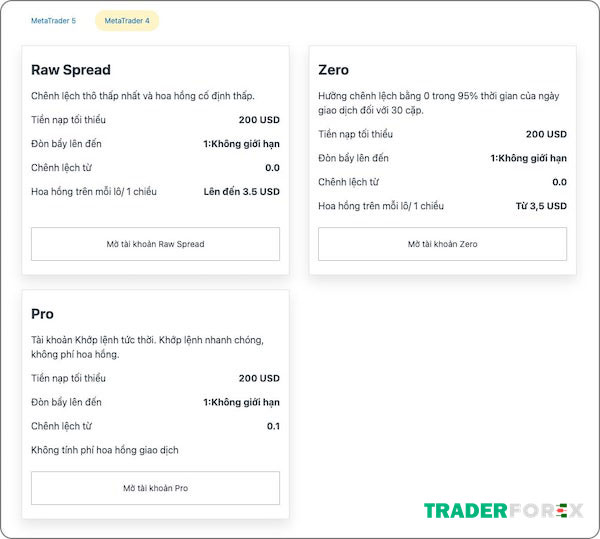Image resolution: width=600 pixels, height=539 pixels.
Task: Click Raw Spread leverage 1:Không giới hạn
Action: 241,144
